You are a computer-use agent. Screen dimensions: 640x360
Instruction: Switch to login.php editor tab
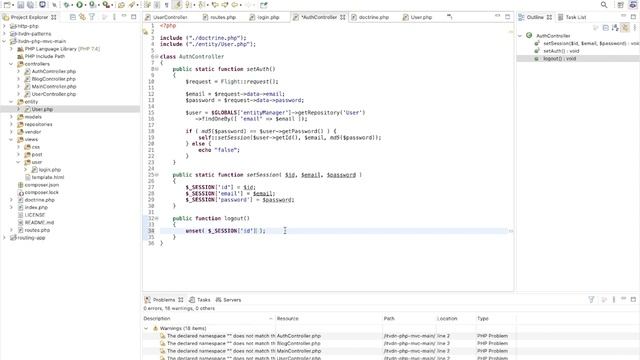[264, 17]
